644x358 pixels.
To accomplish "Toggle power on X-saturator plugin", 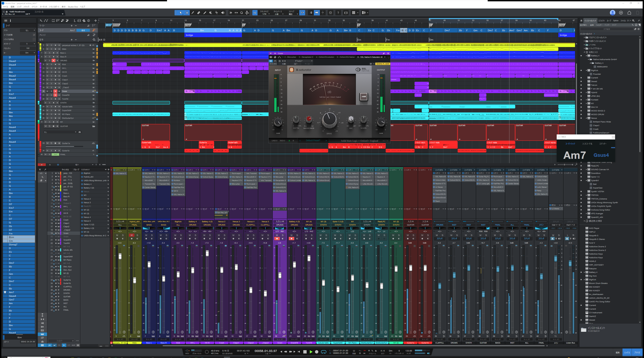I will click(291, 70).
